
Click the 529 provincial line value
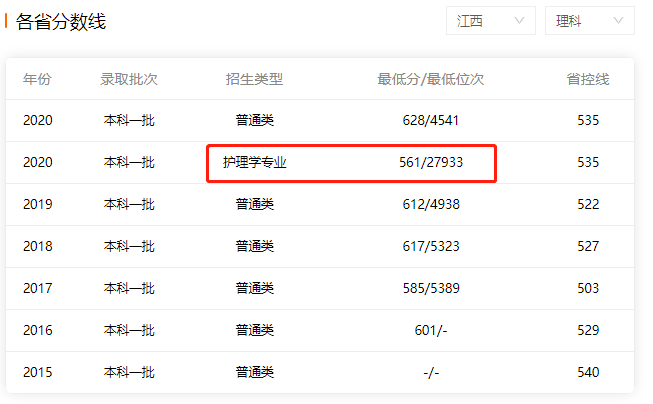[x=588, y=330]
